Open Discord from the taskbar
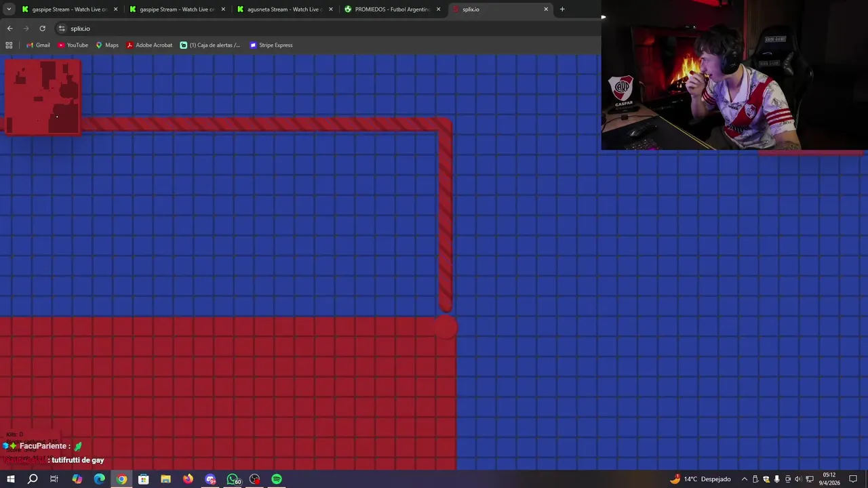This screenshot has width=868, height=488. point(210,479)
